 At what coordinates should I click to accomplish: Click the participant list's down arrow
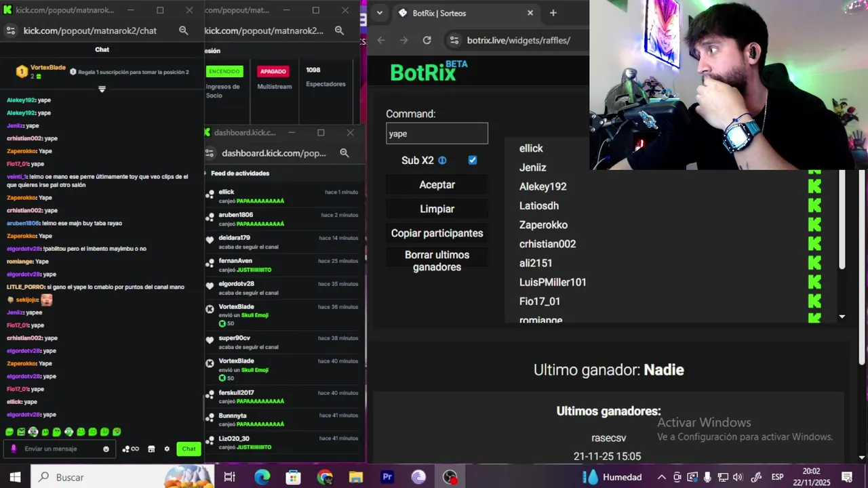click(x=842, y=317)
